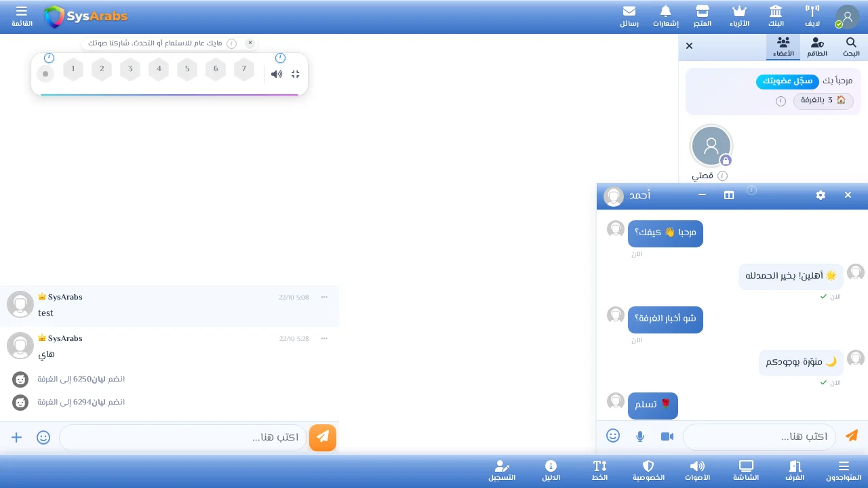Open الأثرياء crown icon
Screen dimensions: 868x488
coord(739,16)
